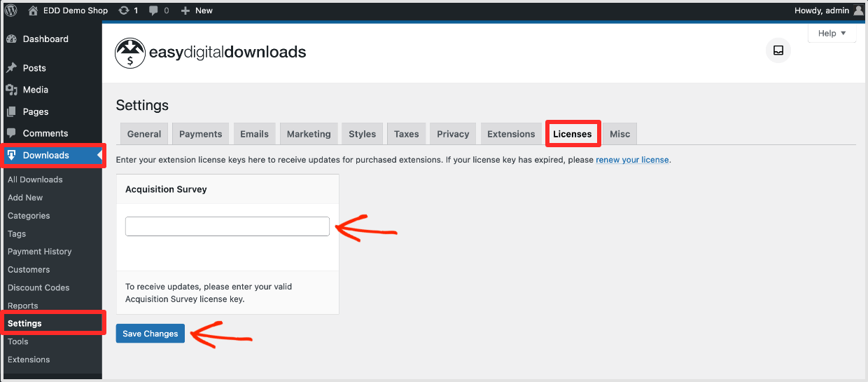
Task: Open All Downloads submenu
Action: (35, 179)
